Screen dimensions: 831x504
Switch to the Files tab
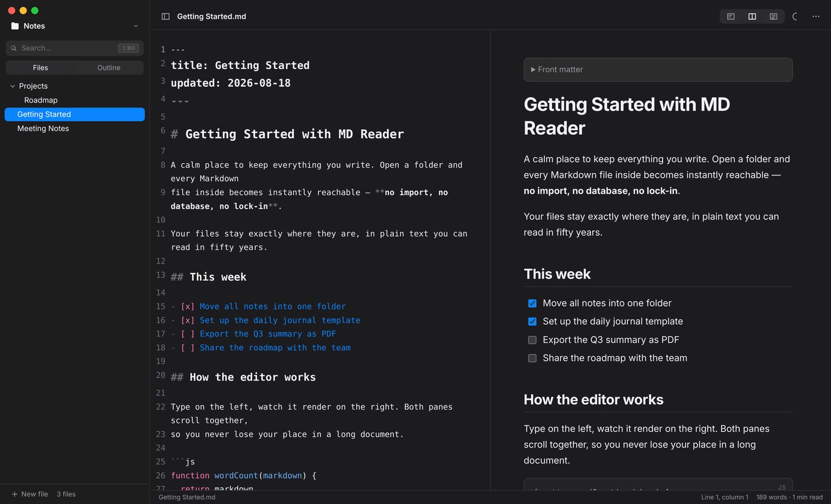coord(40,68)
